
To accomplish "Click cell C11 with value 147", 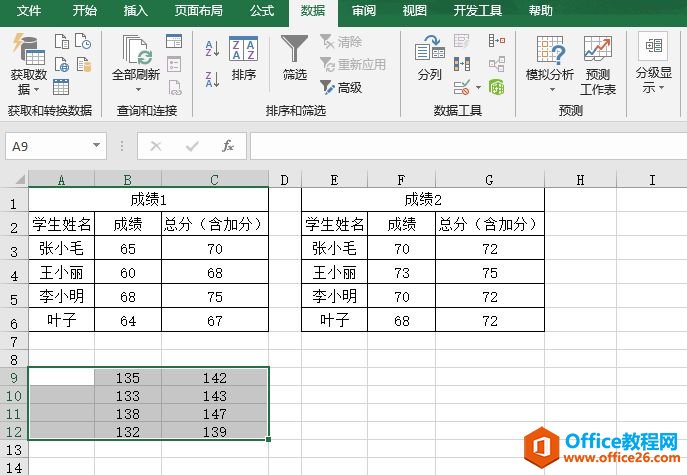I will [x=215, y=413].
